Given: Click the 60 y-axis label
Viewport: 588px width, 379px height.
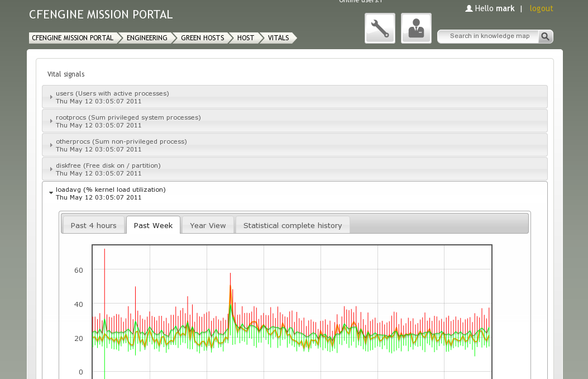Looking at the screenshot, I should click(79, 270).
